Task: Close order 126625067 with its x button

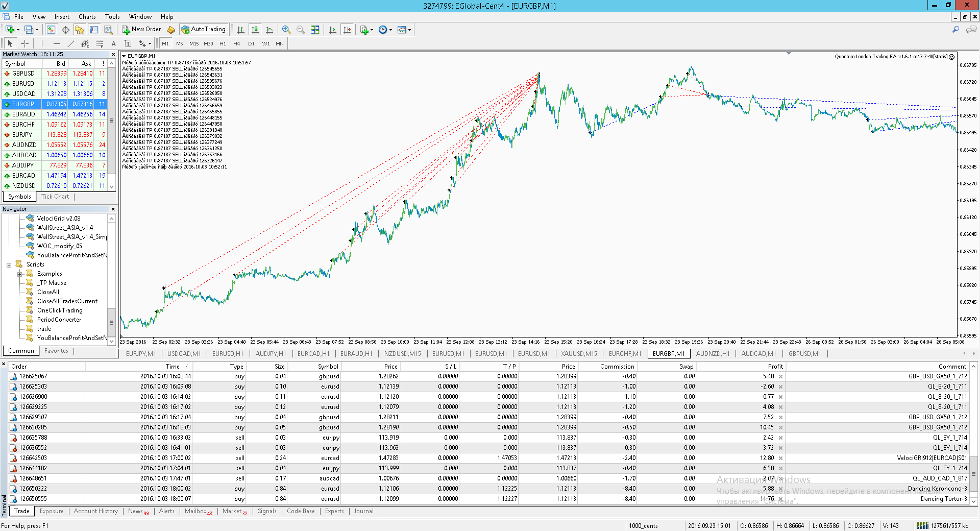Action: tap(780, 377)
